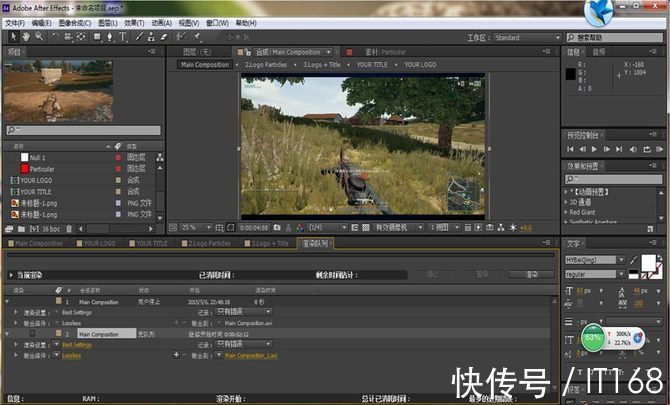Viewport: 670px width, 405px height.
Task: Open Main Composition_1.avi output path link
Action: (x=251, y=355)
